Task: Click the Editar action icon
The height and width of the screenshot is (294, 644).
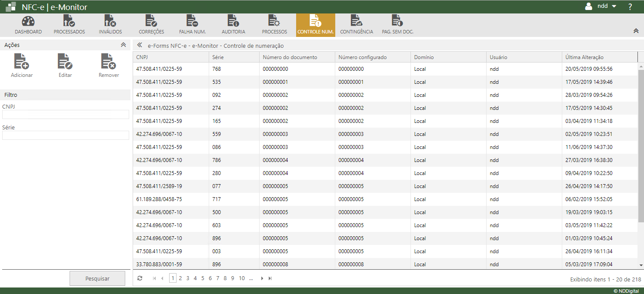Action: pos(65,61)
